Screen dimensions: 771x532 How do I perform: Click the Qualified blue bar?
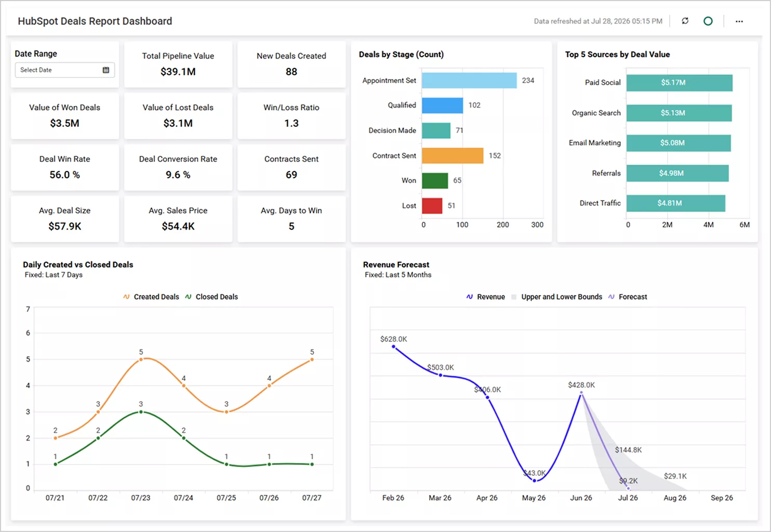click(442, 105)
